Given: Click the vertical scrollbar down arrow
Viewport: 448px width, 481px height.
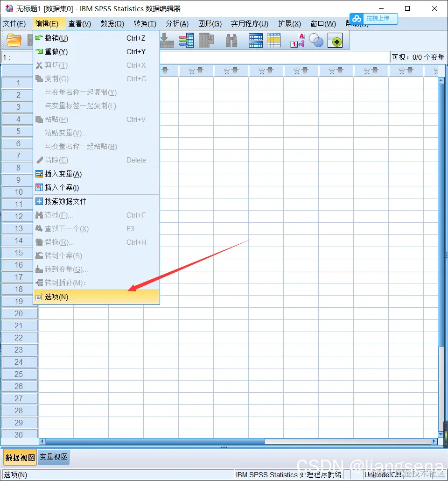Looking at the screenshot, I should click(441, 434).
